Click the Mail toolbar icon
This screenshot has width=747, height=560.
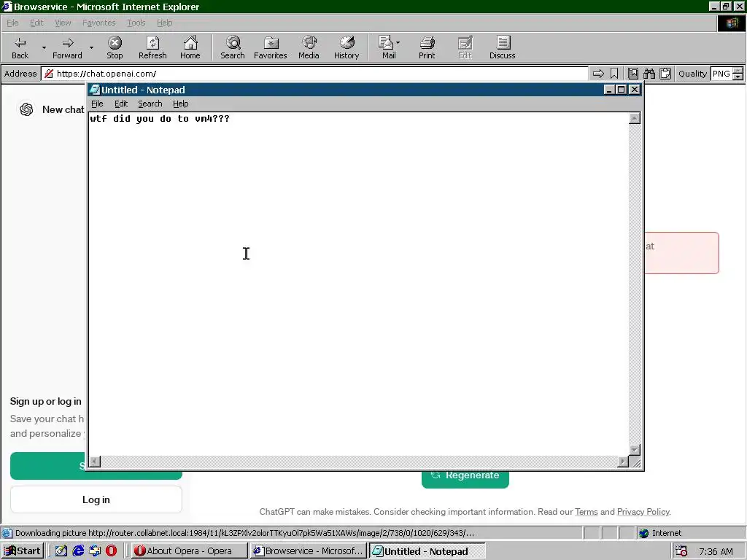tap(387, 47)
